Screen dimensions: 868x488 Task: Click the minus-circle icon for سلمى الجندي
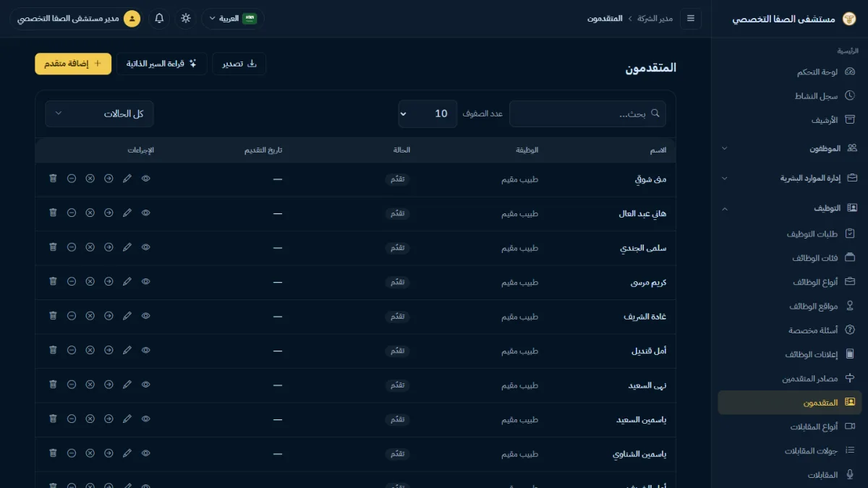click(72, 247)
